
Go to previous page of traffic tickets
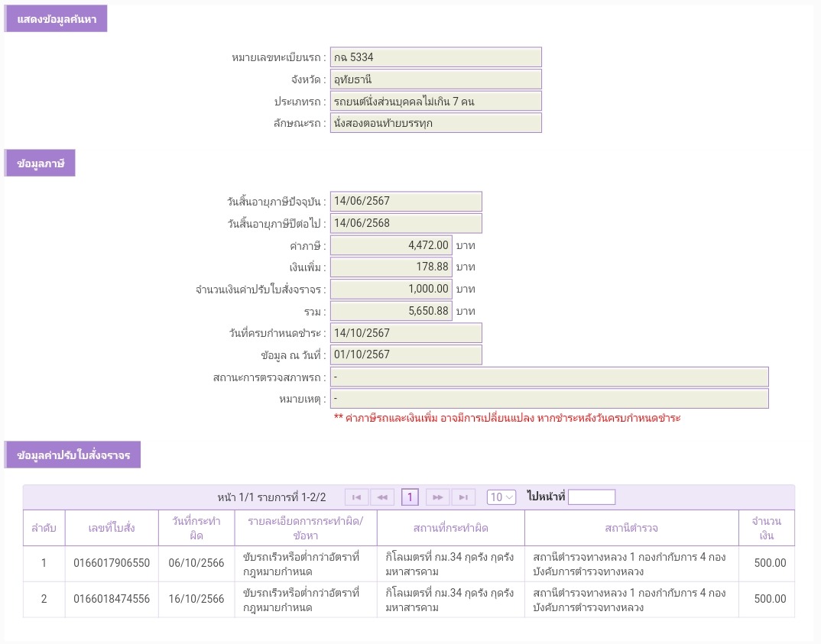pyautogui.click(x=382, y=497)
